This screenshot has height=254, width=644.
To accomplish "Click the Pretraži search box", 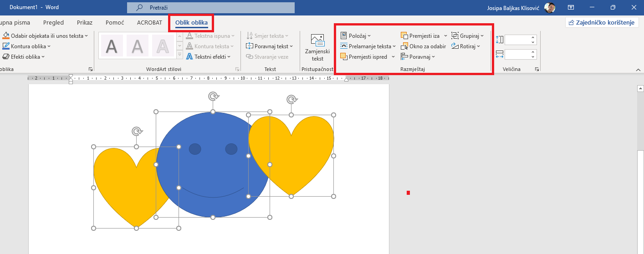I will 211,8.
